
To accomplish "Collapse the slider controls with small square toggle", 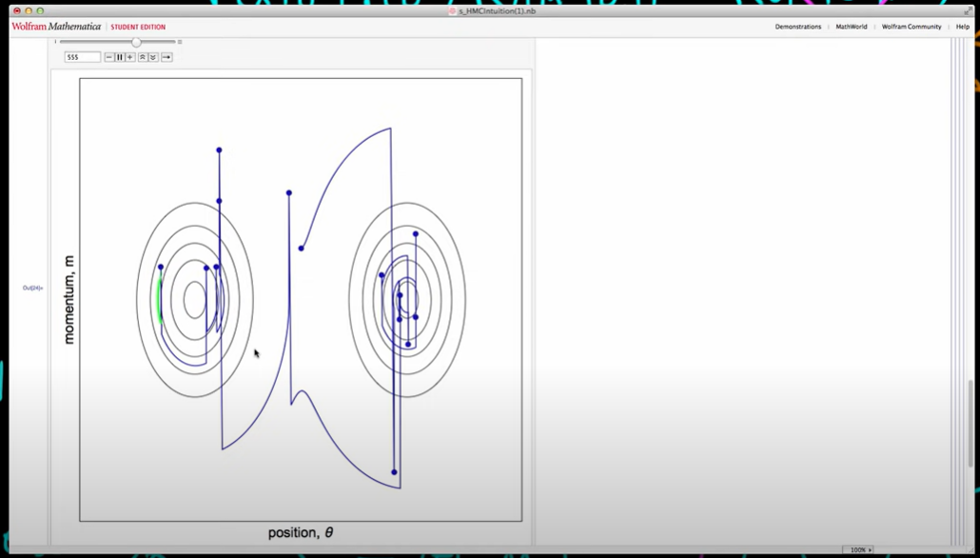I will (x=180, y=42).
